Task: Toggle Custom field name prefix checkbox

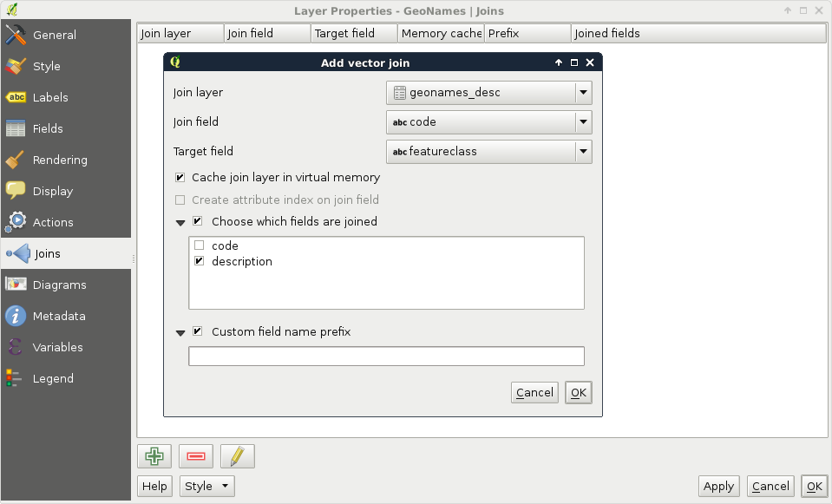Action: [x=198, y=331]
